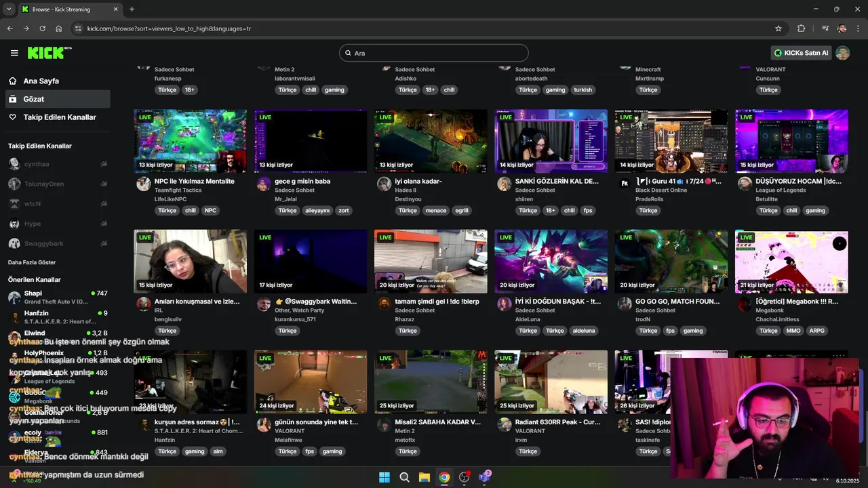Open the Kick user profile avatar
Image resolution: width=868 pixels, height=488 pixels.
[x=843, y=53]
